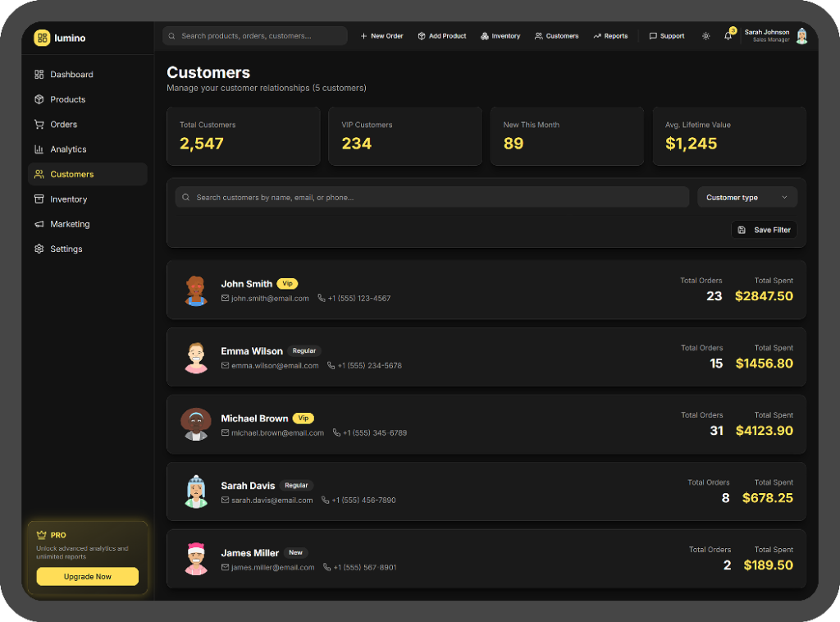This screenshot has width=840, height=622.
Task: Click Sarah Johnson's profile avatar
Action: pos(801,36)
